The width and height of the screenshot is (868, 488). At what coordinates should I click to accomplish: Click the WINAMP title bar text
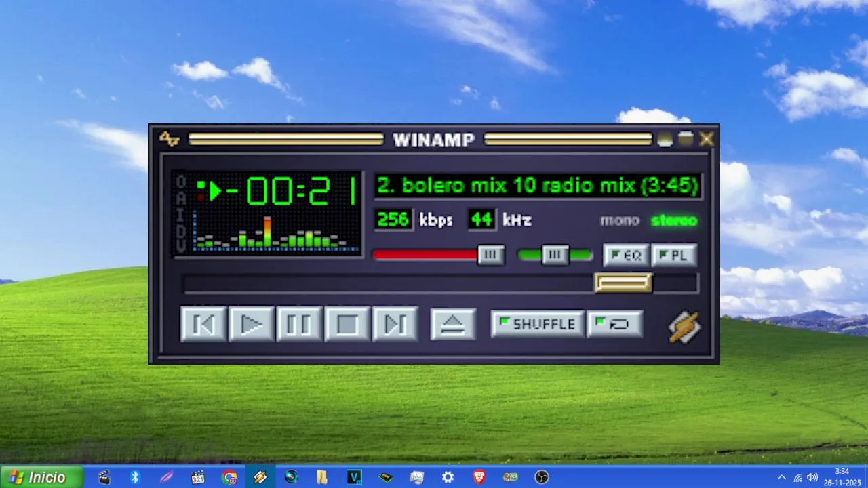point(434,140)
